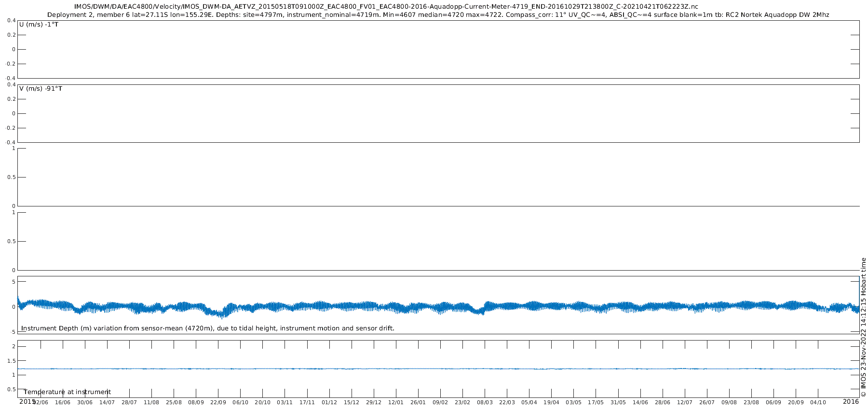
Task: Click the 'Temperature at instrument' label
Action: coord(68,392)
